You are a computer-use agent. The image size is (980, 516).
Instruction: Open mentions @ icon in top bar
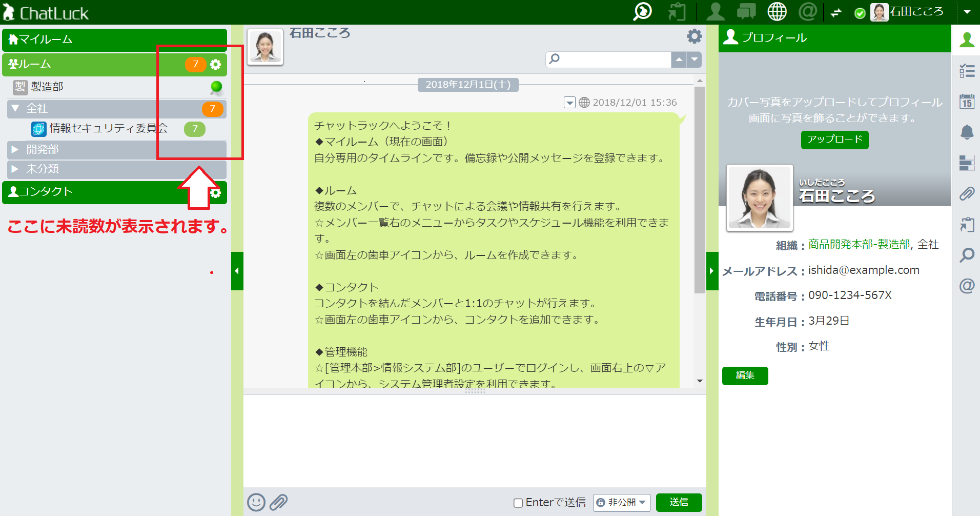point(808,11)
